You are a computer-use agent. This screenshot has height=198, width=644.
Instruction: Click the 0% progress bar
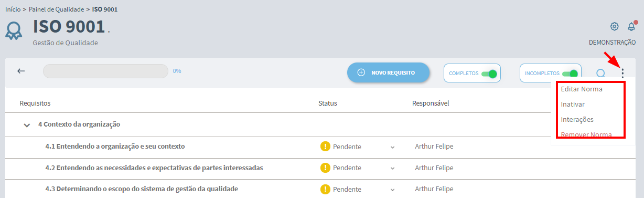105,71
